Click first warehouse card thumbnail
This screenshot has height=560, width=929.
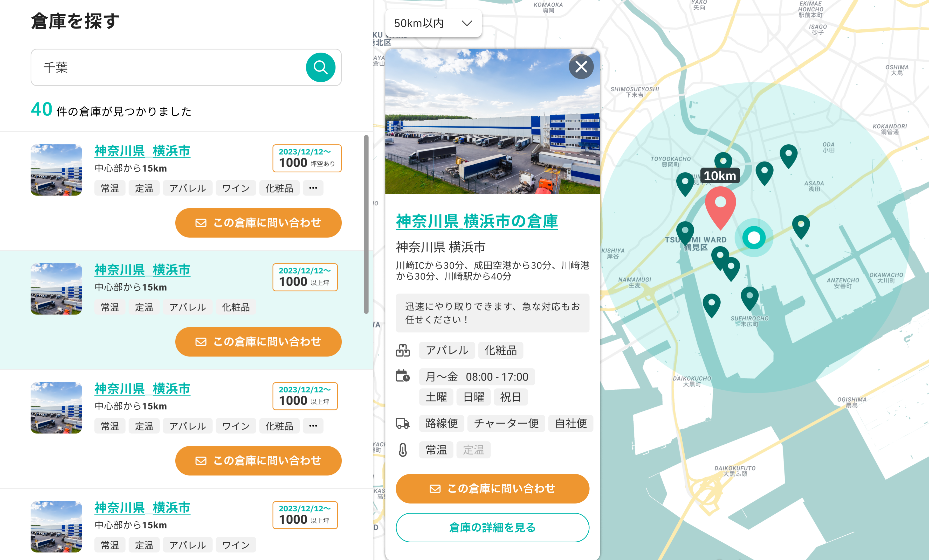[x=56, y=170]
